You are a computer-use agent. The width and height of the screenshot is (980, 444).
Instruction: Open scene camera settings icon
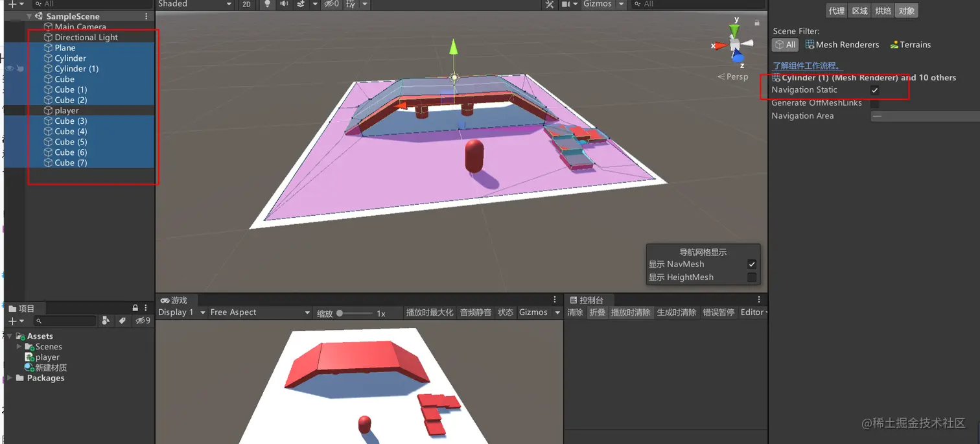565,5
